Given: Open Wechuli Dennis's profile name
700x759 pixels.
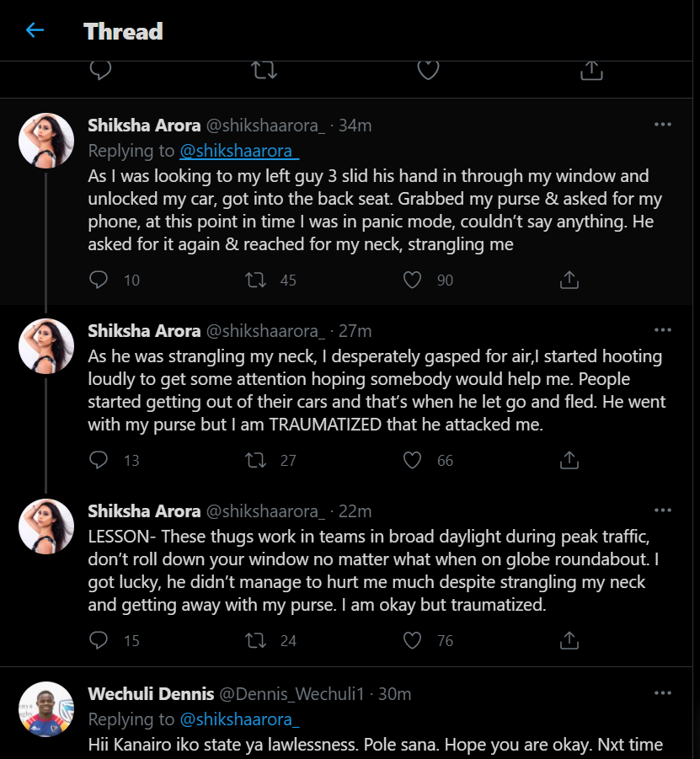Looking at the screenshot, I should (151, 694).
